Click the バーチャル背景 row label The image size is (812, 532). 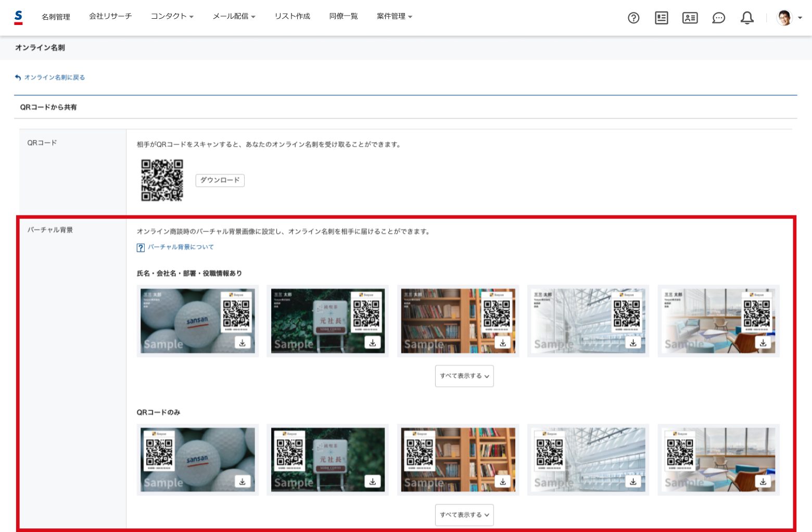(50, 230)
